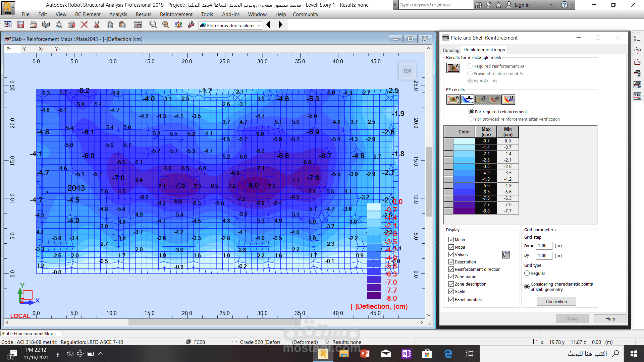Open the Slab - provided reinforcement layout dropdown

[x=259, y=25]
